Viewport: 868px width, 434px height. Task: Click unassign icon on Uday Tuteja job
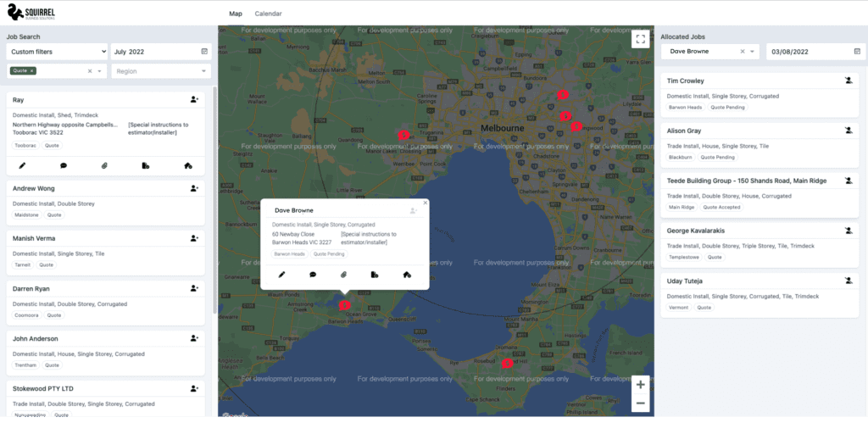pos(849,281)
